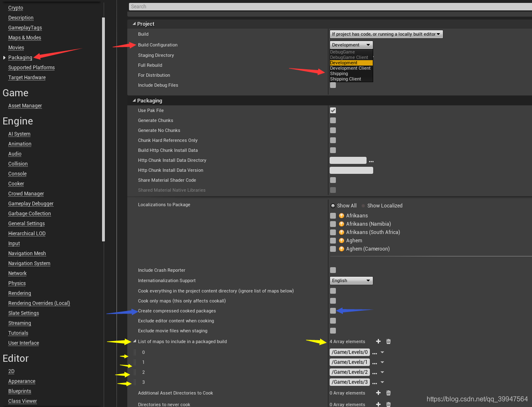
Task: Open Rendering engine settings
Action: point(19,293)
